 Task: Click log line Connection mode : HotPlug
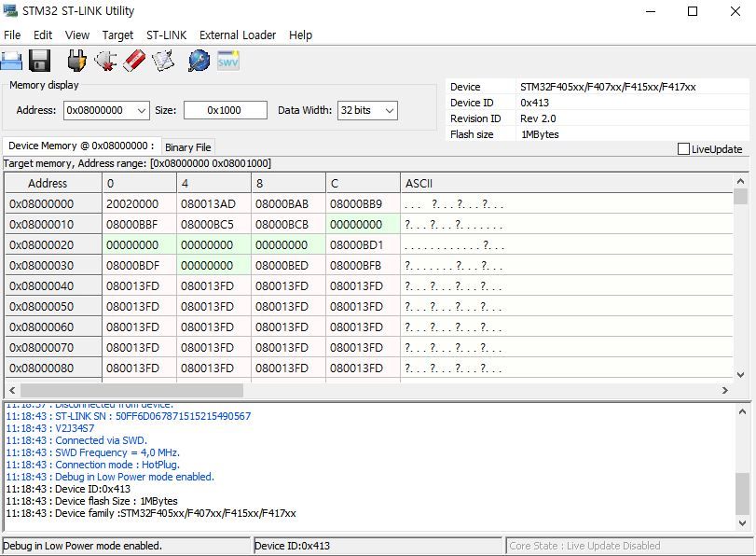92,465
